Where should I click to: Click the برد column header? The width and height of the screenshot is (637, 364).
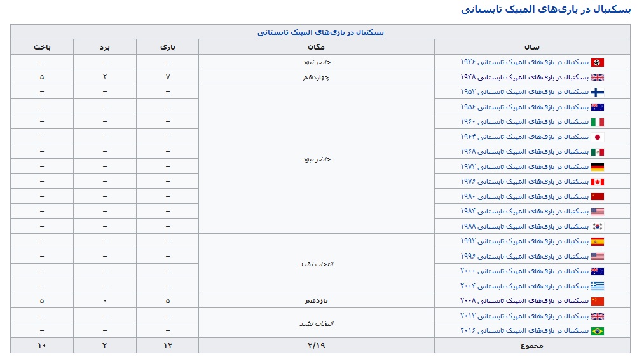point(105,47)
